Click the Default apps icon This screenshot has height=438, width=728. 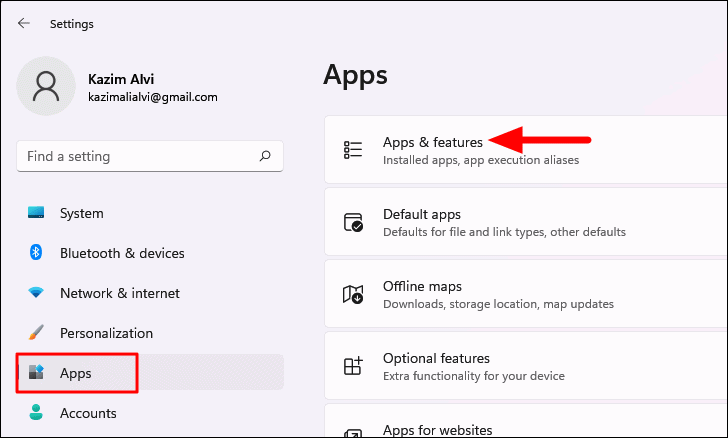click(x=353, y=222)
